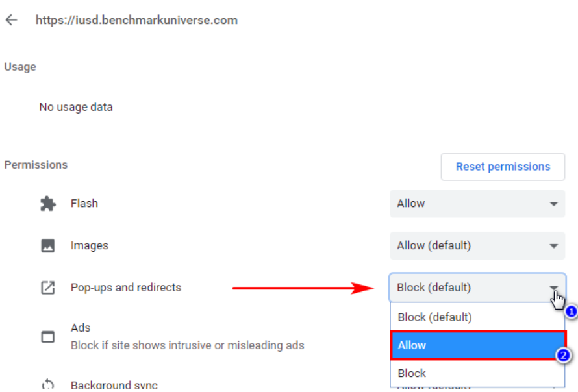Click the Images picture icon

click(x=48, y=245)
